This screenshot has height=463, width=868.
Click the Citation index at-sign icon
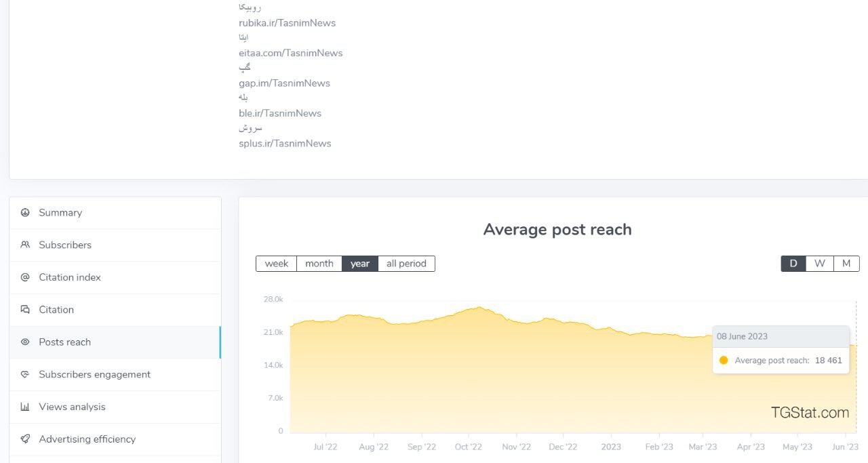(x=25, y=277)
